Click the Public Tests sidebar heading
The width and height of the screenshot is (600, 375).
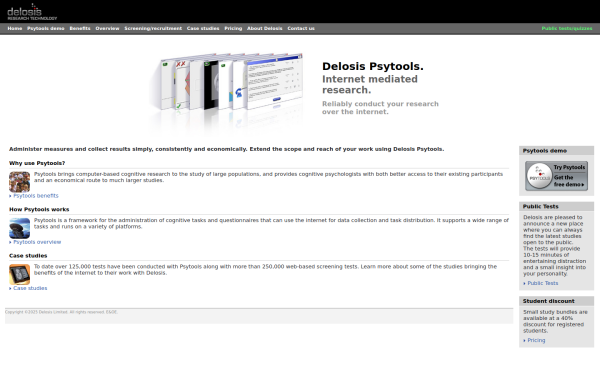coord(540,206)
